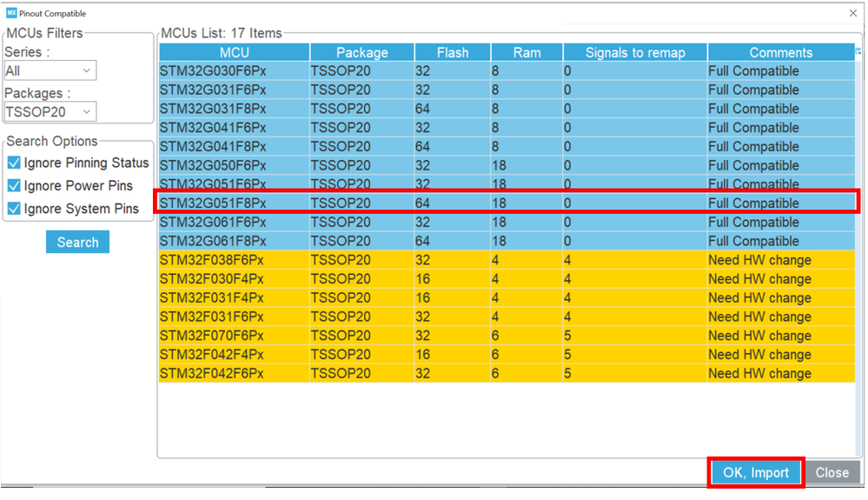Toggle Ignore System Pins checkbox
This screenshot has height=500, width=868.
tap(14, 209)
